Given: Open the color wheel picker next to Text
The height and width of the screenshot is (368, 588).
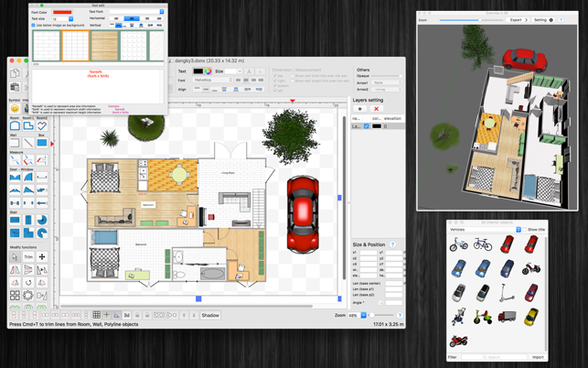Looking at the screenshot, I should point(208,71).
